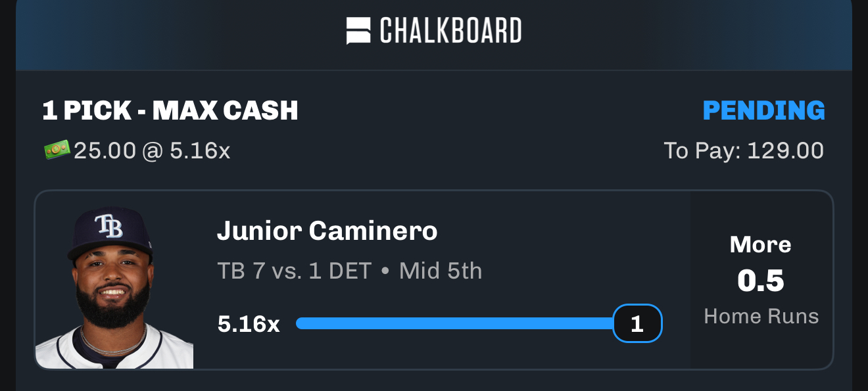
Task: Open the Junior Caminero player name
Action: (x=327, y=231)
